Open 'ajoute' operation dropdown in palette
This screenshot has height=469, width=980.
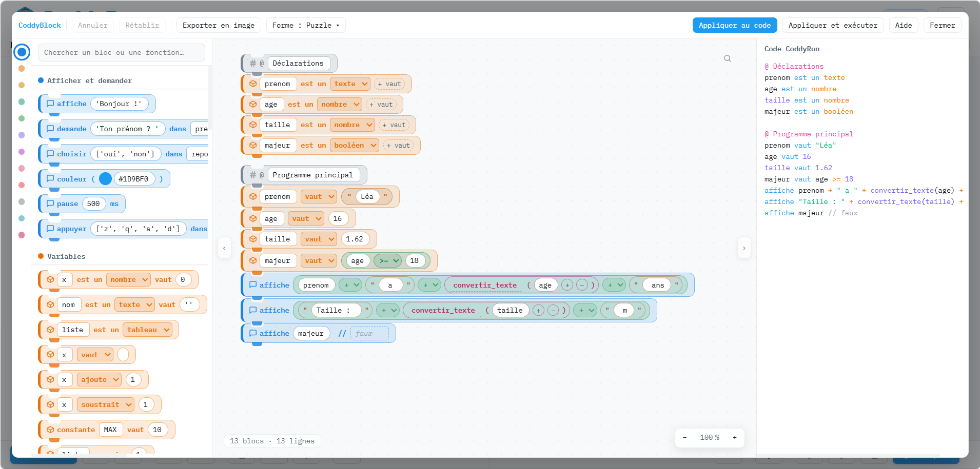tap(100, 379)
